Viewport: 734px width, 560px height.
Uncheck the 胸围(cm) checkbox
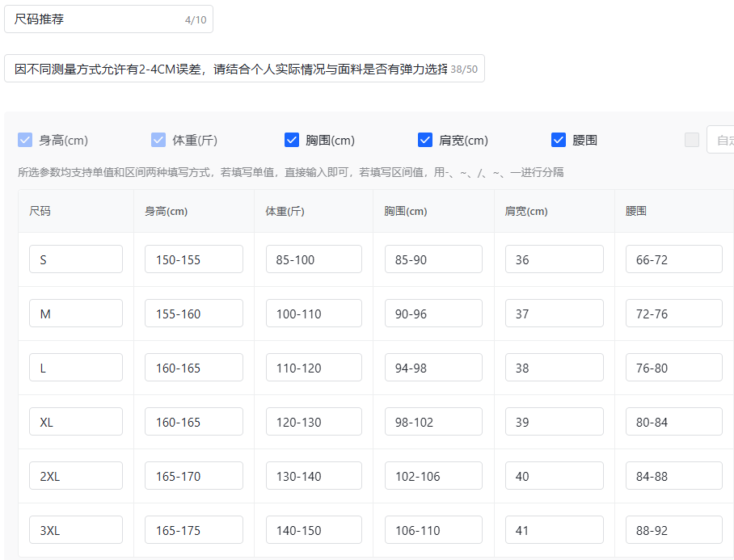click(x=292, y=140)
